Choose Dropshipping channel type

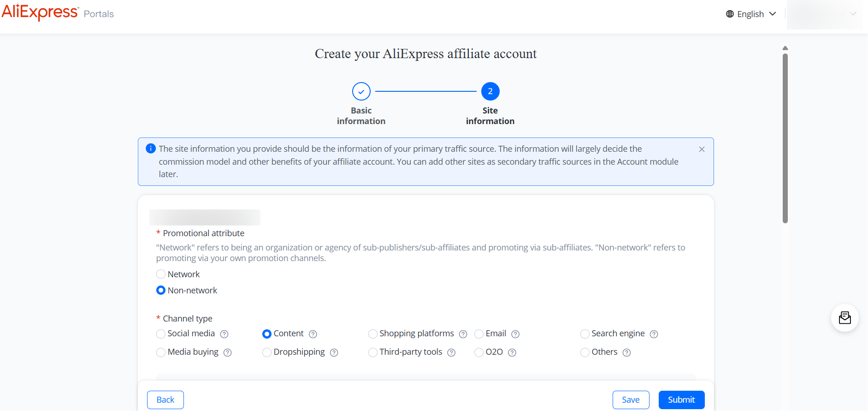[267, 352]
